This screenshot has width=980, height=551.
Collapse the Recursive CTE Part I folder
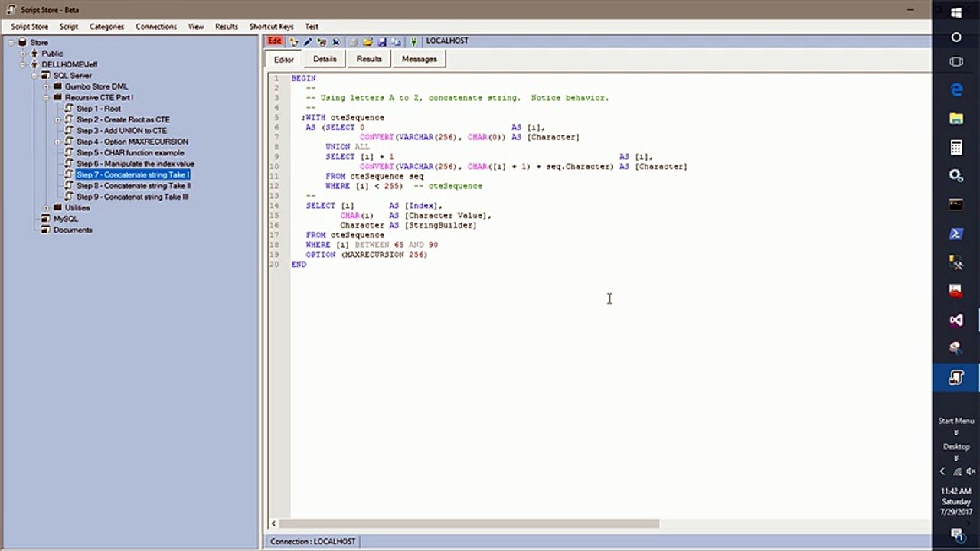click(46, 98)
